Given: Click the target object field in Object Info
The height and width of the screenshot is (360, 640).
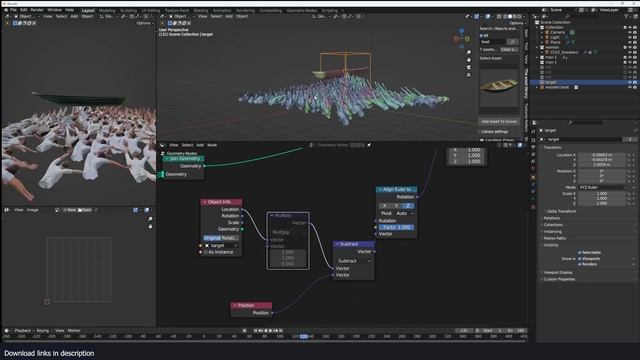Looking at the screenshot, I should (221, 246).
